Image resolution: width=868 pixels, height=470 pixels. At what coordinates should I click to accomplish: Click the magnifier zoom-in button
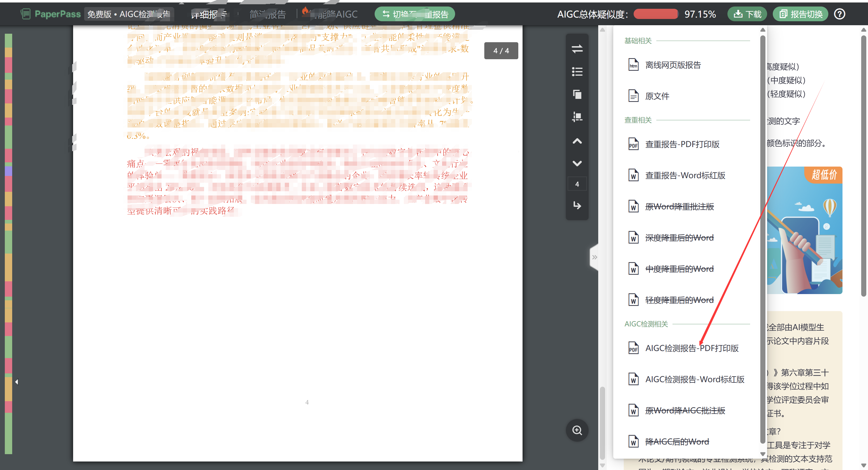click(x=577, y=430)
